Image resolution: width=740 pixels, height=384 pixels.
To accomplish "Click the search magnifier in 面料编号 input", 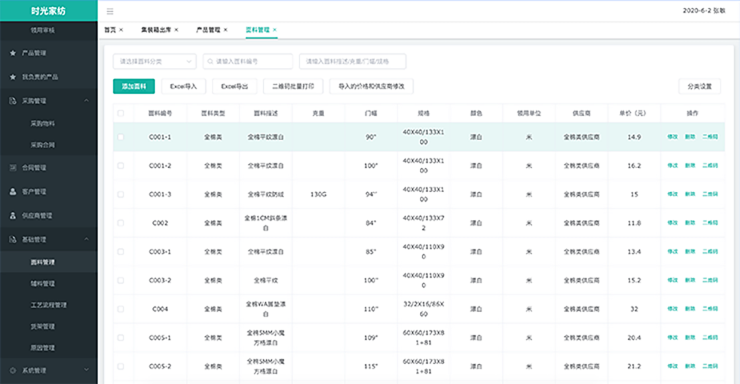I will click(210, 61).
